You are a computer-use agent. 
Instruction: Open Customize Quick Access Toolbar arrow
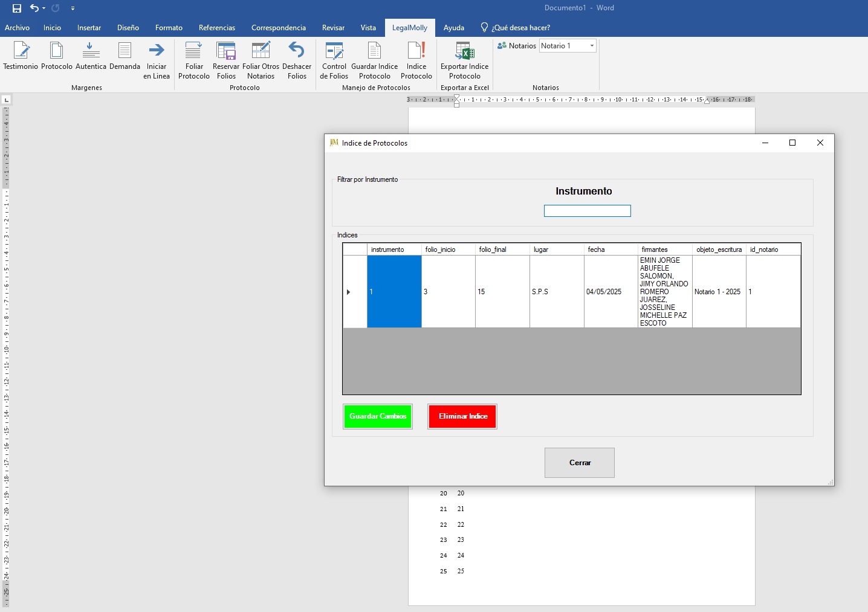click(x=73, y=8)
